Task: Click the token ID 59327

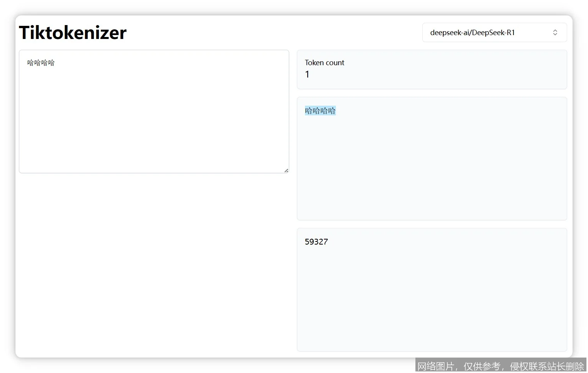Action: click(x=316, y=242)
